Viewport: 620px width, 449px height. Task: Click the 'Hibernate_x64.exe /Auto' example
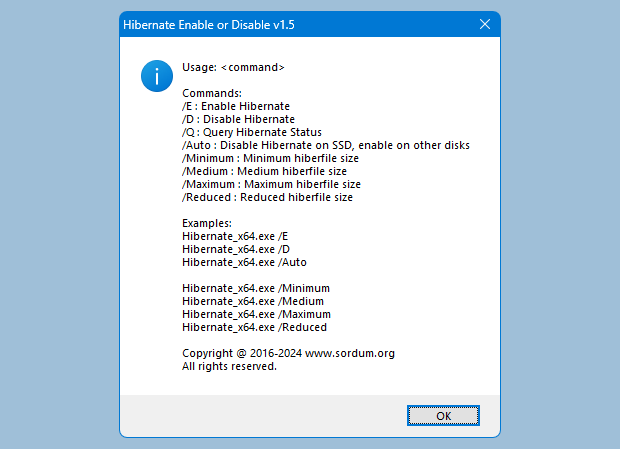pyautogui.click(x=244, y=262)
